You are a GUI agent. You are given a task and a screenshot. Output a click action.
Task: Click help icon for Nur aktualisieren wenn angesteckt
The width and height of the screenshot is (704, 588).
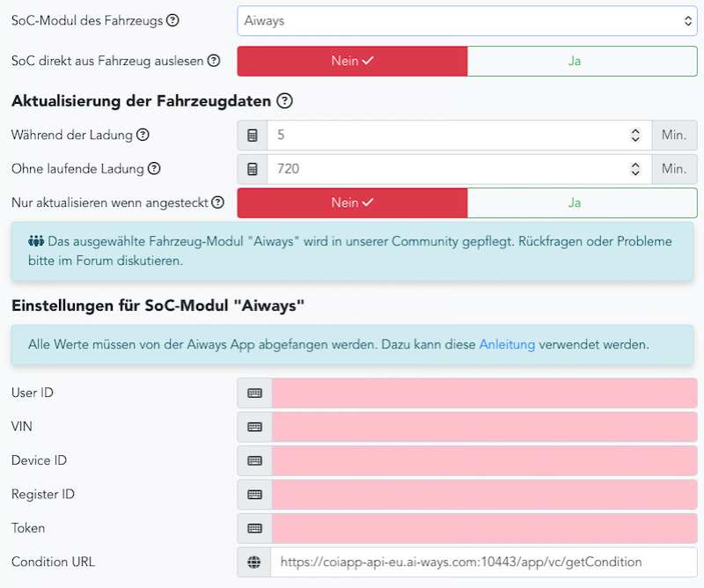(x=217, y=202)
